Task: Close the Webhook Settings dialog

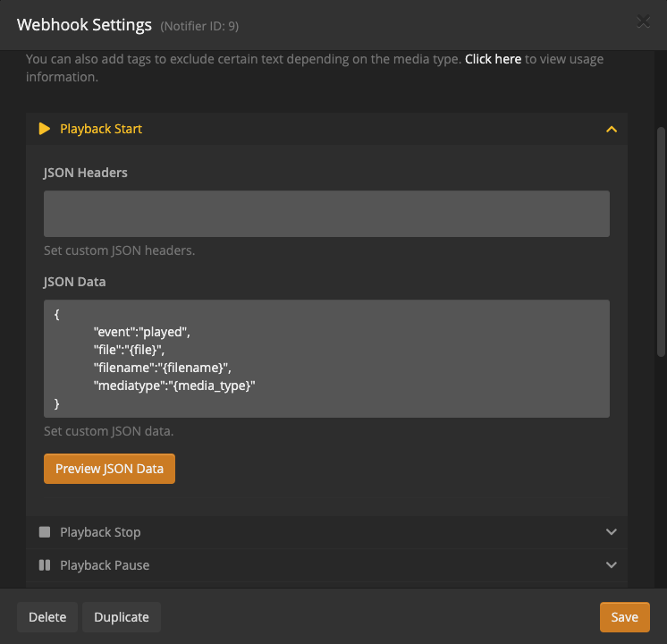Action: (643, 22)
